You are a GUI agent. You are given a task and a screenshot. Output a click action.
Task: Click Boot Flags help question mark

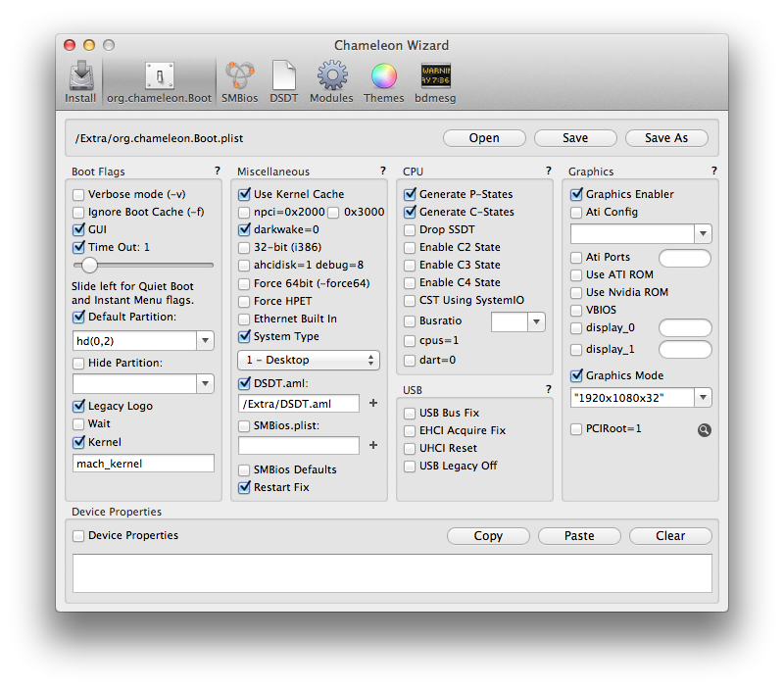point(217,171)
